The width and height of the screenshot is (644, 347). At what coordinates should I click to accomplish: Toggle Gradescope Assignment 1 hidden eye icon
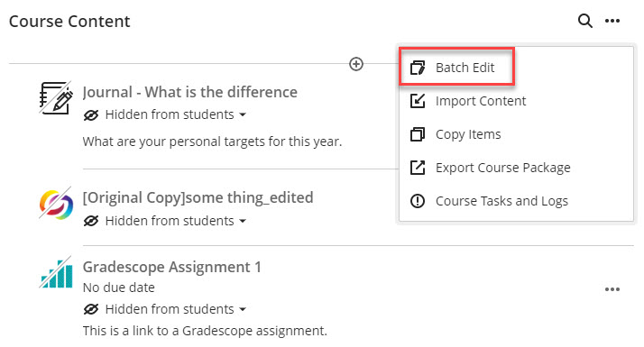pos(91,309)
